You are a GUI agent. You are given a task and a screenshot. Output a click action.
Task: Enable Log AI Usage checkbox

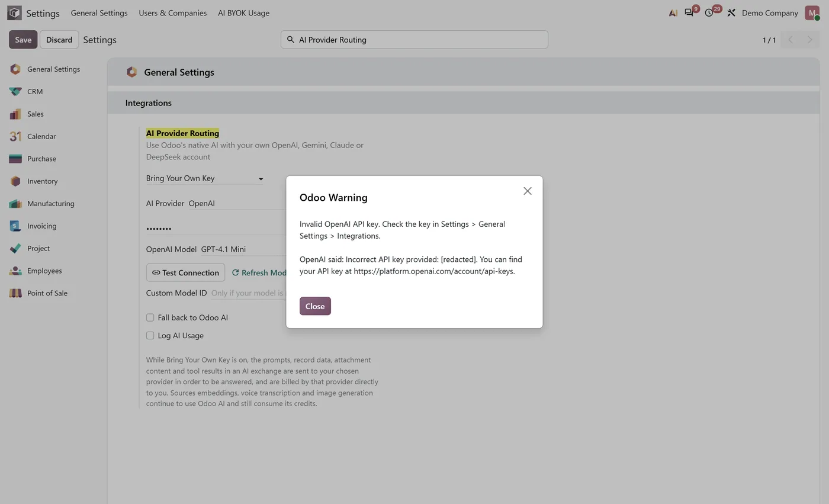(x=150, y=335)
